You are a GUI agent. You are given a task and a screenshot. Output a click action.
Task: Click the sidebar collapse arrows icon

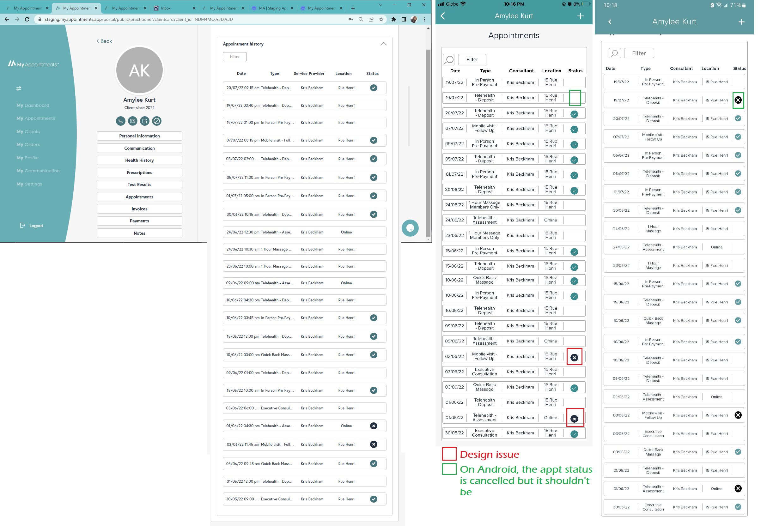(x=19, y=89)
